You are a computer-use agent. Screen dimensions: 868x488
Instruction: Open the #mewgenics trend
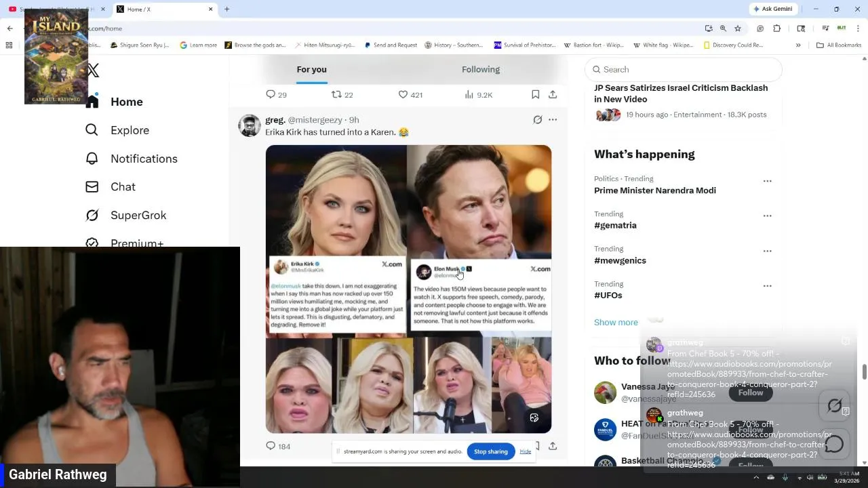[620, 260]
